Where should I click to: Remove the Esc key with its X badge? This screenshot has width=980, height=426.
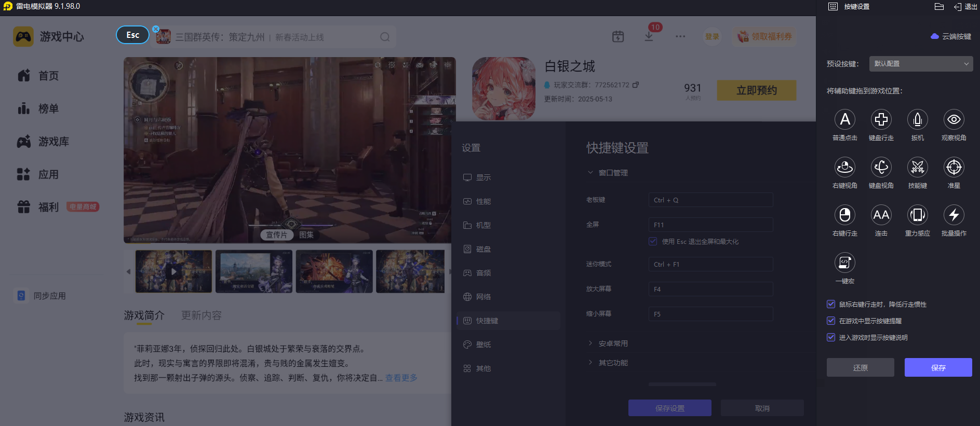(x=156, y=29)
